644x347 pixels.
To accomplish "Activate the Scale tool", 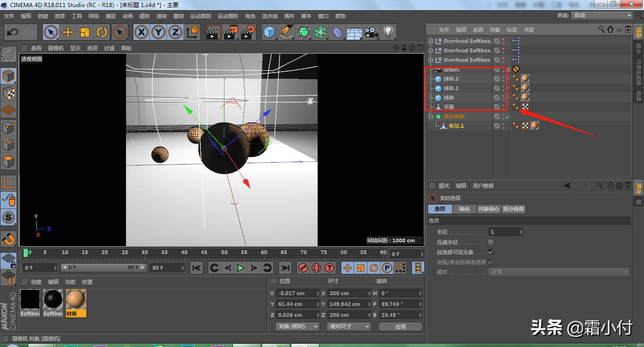I will click(85, 32).
